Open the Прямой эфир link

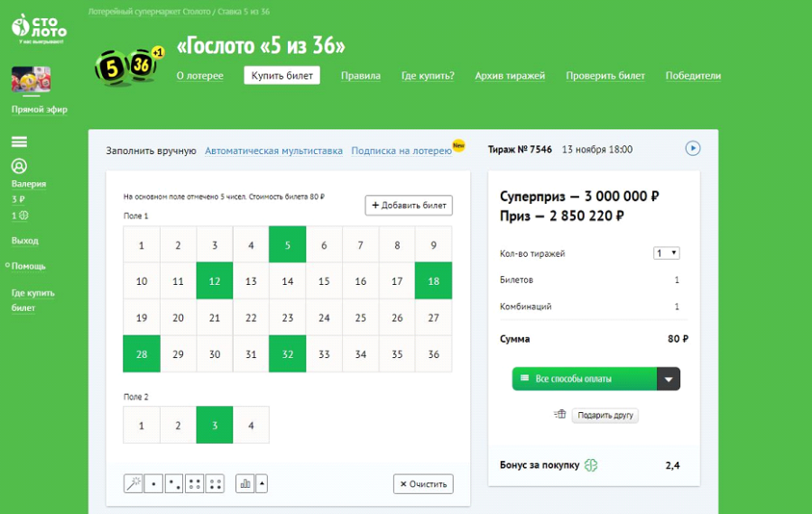click(40, 109)
